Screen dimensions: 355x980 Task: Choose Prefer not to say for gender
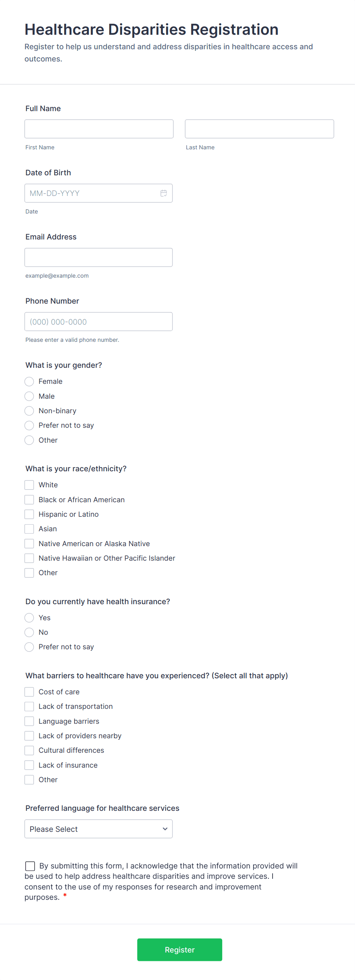click(x=29, y=425)
